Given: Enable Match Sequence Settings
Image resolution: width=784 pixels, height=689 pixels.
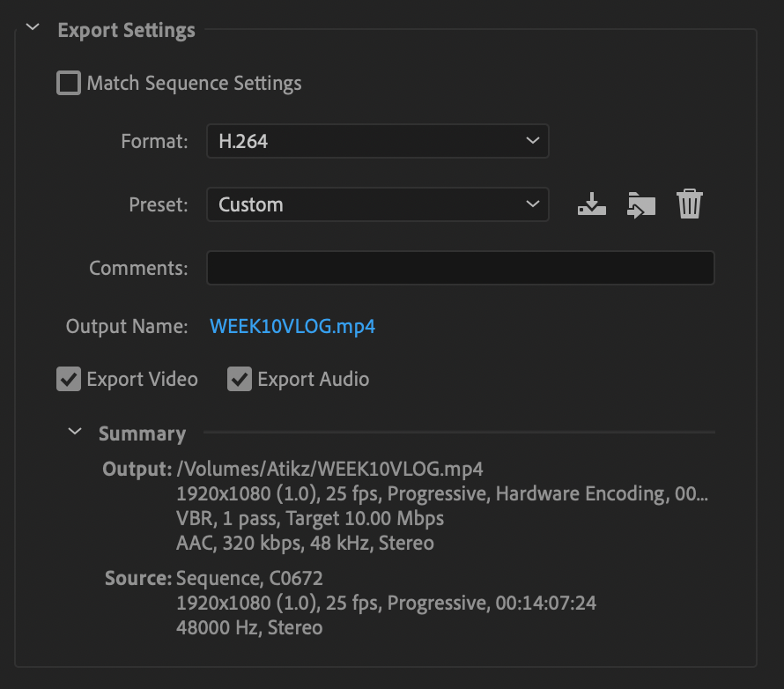Looking at the screenshot, I should (x=68, y=82).
